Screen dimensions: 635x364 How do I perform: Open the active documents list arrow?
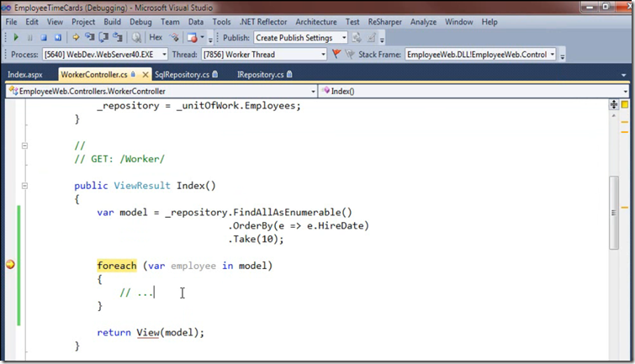click(624, 75)
